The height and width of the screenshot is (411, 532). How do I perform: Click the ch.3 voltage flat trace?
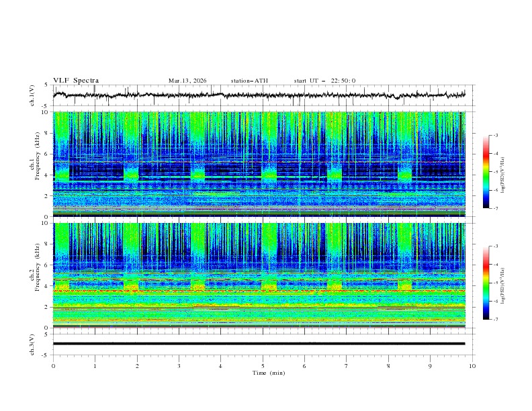tap(259, 344)
